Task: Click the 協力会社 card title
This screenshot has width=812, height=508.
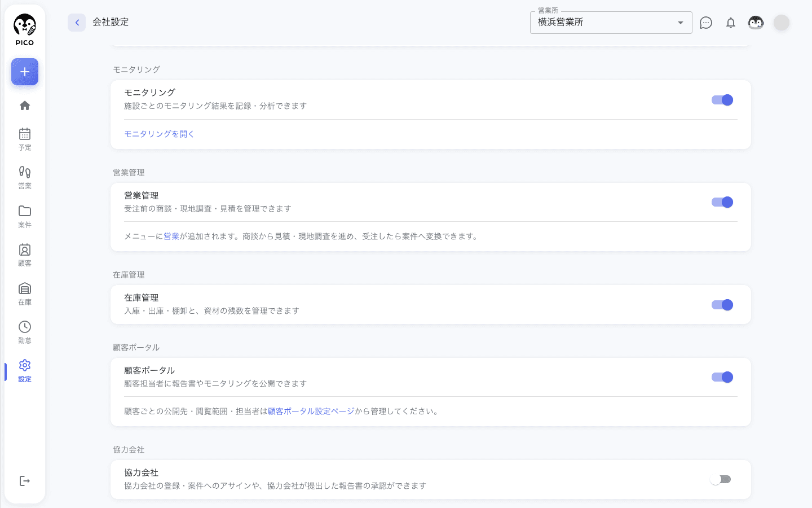Action: pyautogui.click(x=141, y=472)
